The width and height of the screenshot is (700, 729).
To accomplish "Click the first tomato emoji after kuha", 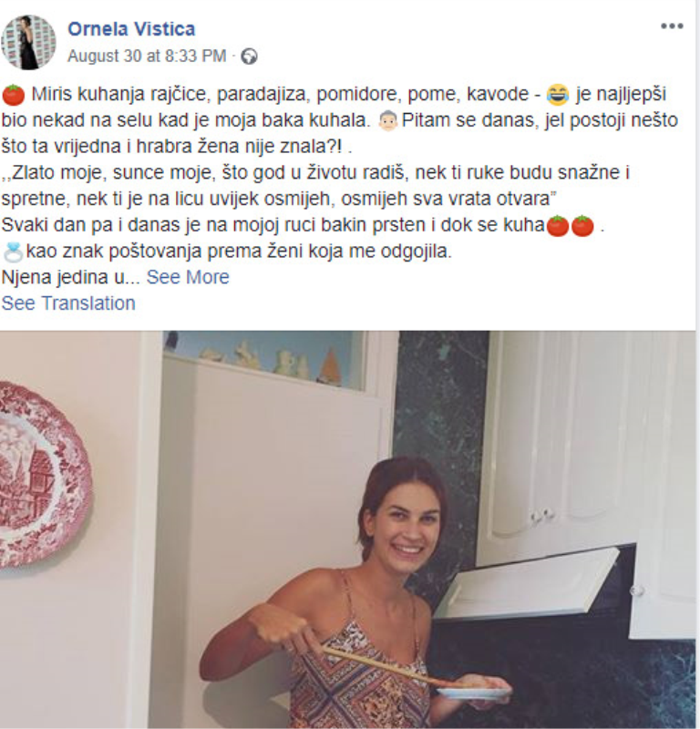I will point(557,226).
